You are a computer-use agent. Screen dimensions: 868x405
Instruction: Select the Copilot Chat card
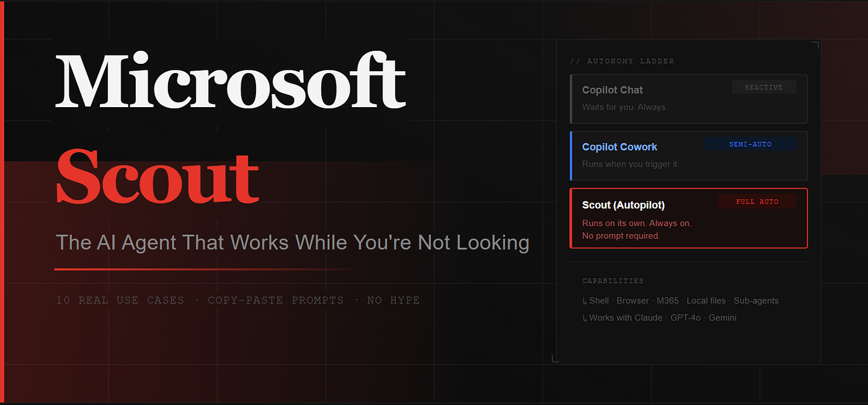click(689, 99)
